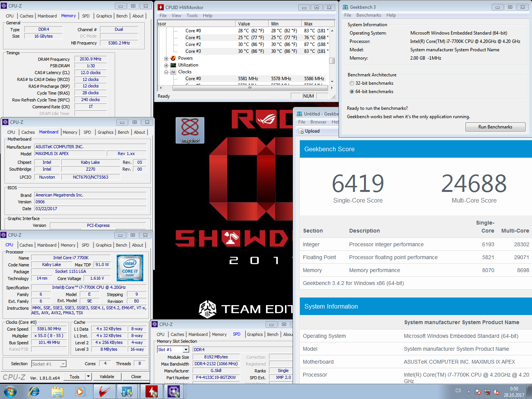This screenshot has width=532, height=399.
Task: Click the disconnected network icon in the tray
Action: click(x=487, y=392)
